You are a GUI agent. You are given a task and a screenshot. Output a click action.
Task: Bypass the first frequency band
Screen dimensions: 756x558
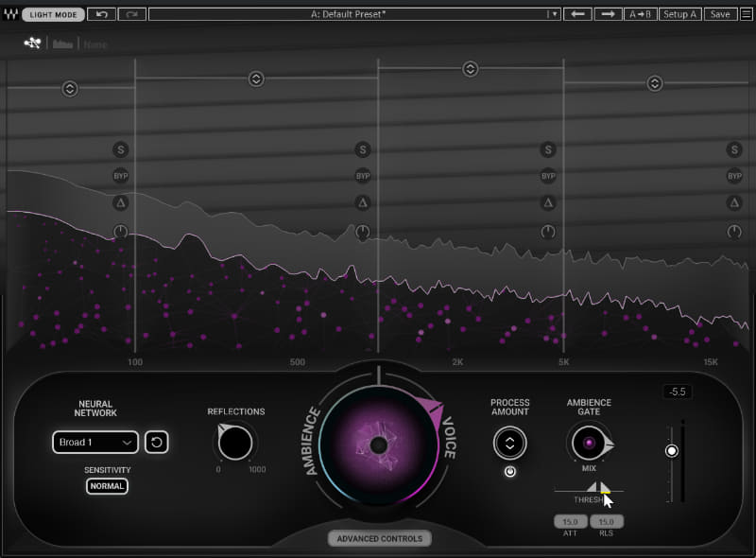(121, 176)
